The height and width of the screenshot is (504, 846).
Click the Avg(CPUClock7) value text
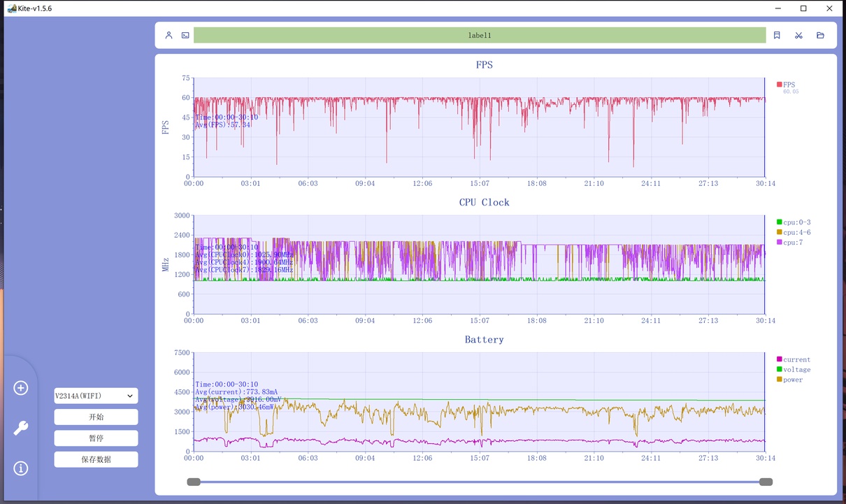tap(244, 270)
